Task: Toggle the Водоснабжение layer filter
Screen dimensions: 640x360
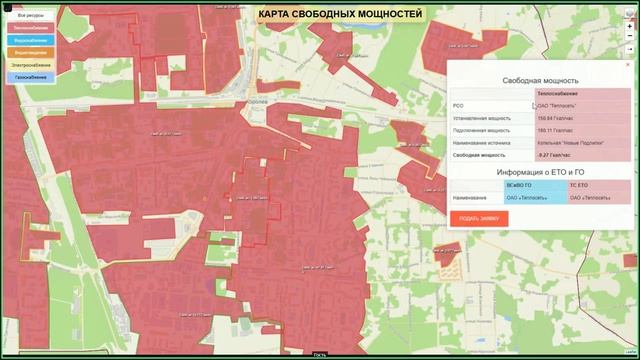Action: coord(31,40)
